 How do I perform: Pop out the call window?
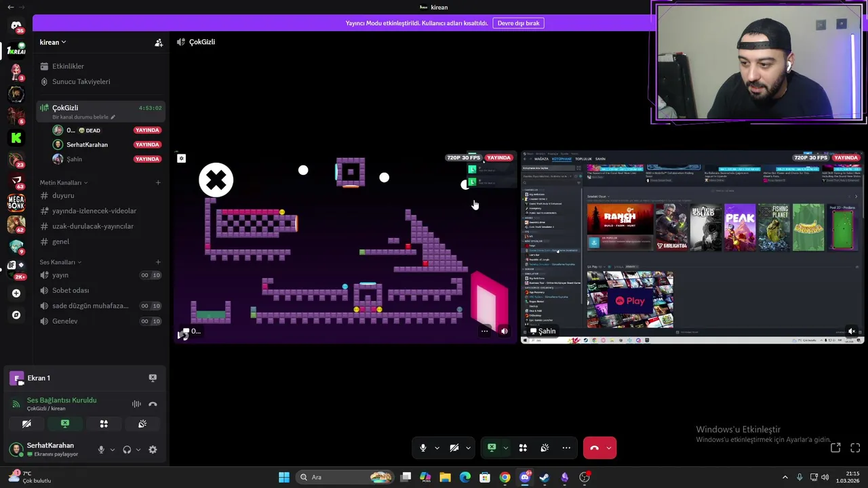coord(835,447)
